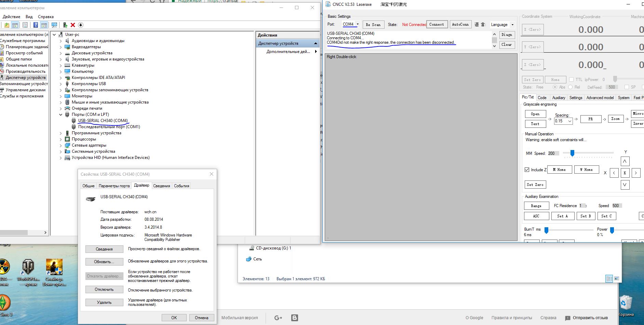Collapse the Порты (COM и LPT) tree node
Image resolution: width=644 pixels, height=325 pixels.
(61, 114)
